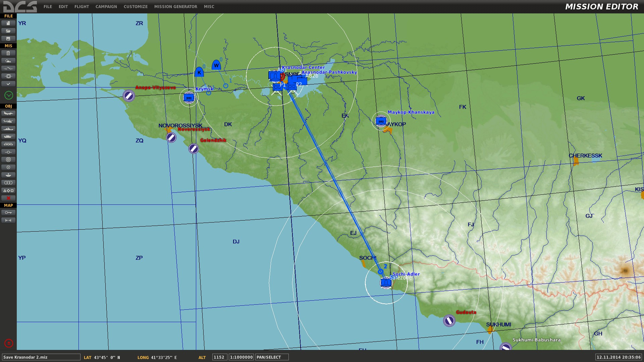The height and width of the screenshot is (362, 644).
Task: Open the mission goals tool
Action: click(8, 76)
